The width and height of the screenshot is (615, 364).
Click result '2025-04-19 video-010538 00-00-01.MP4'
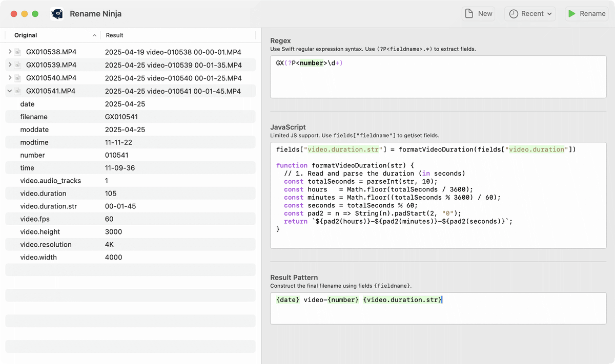(173, 52)
